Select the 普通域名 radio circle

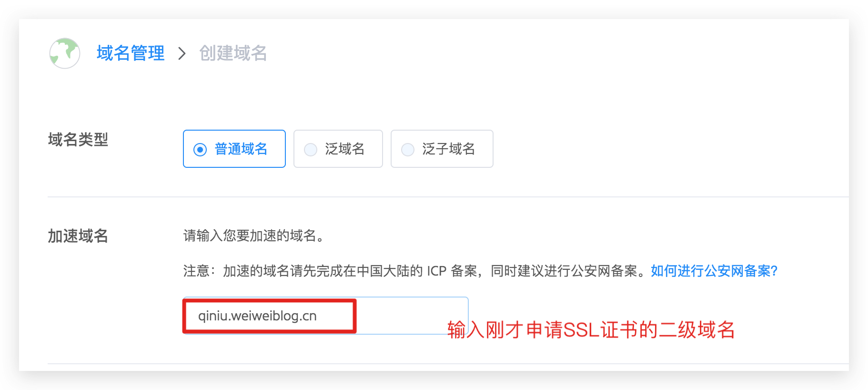(200, 150)
